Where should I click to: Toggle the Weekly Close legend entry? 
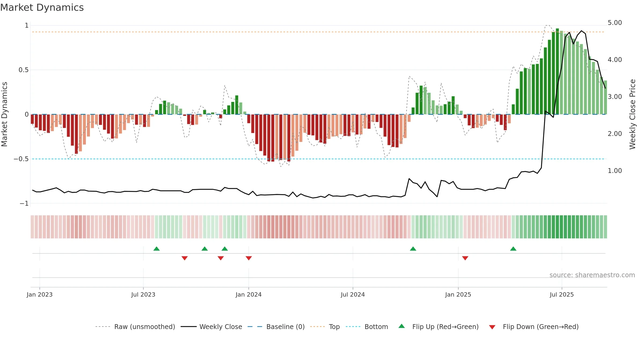pyautogui.click(x=211, y=327)
